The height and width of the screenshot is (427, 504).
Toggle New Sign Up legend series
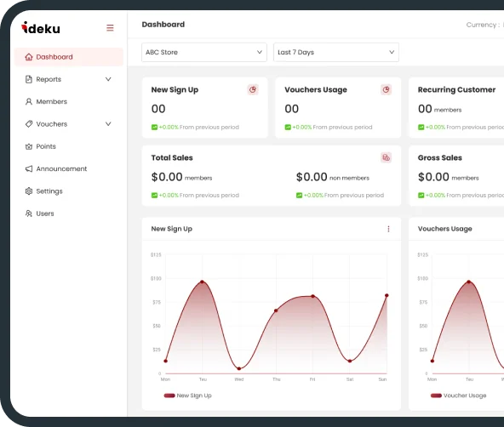187,396
